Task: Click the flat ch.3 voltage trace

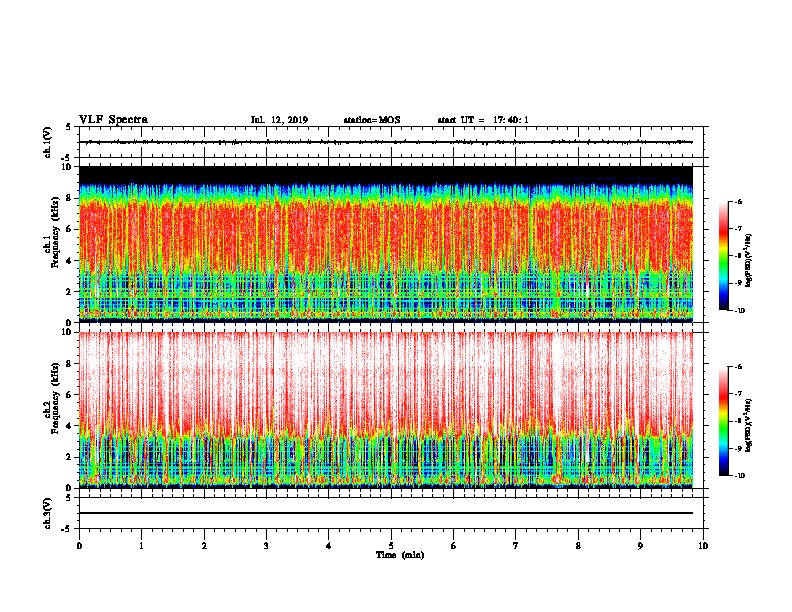Action: 386,513
